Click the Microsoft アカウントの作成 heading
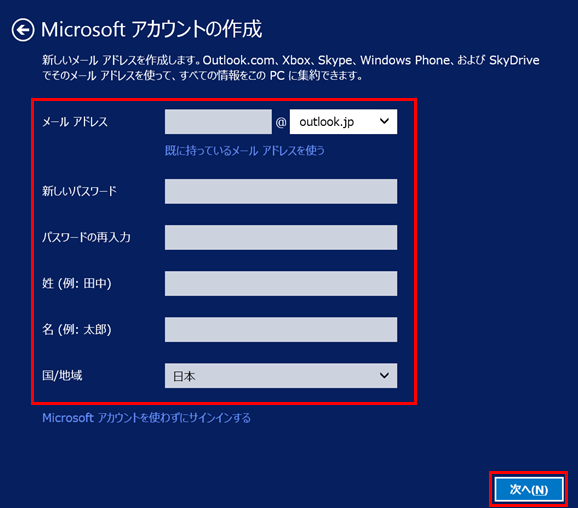Screen dimensions: 578x508 click(152, 30)
